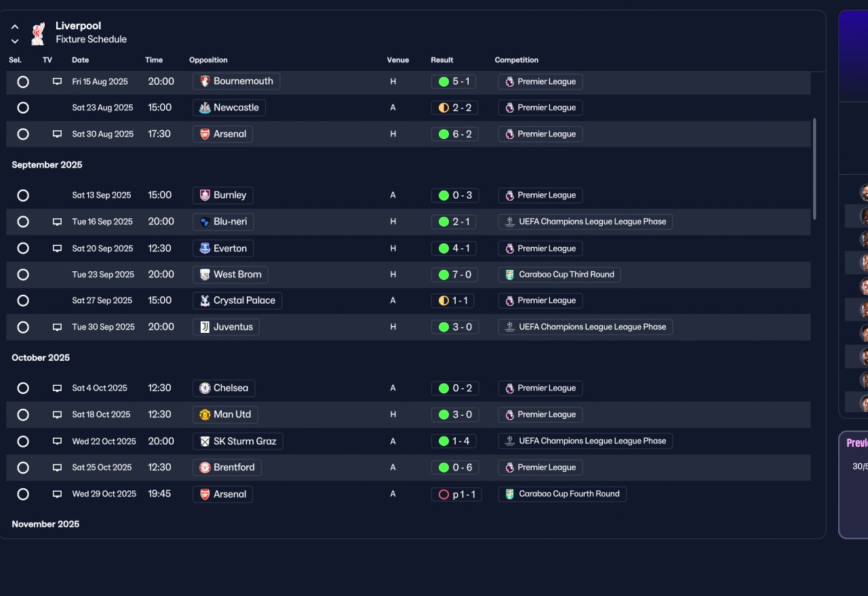Click the date Sat 25 Oct 2025
The height and width of the screenshot is (596, 868).
pos(101,467)
